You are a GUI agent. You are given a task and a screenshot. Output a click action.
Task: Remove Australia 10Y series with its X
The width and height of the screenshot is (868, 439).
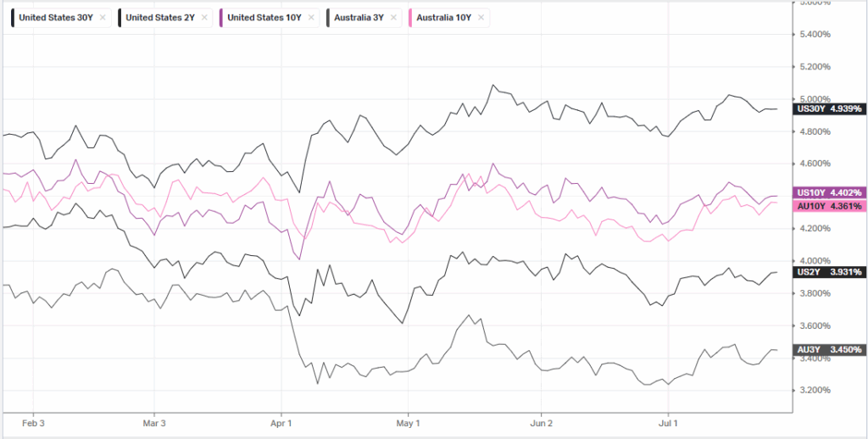(x=481, y=18)
